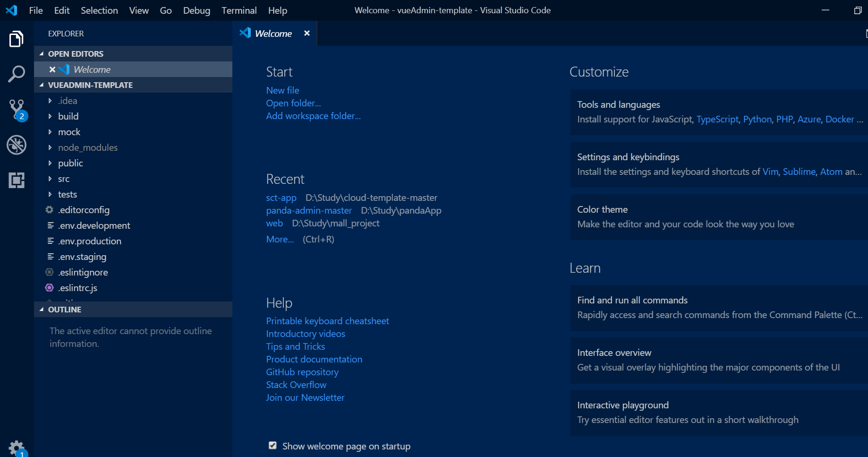Open Stack Overflow link
Screen dimensions: 868x457
(296, 385)
